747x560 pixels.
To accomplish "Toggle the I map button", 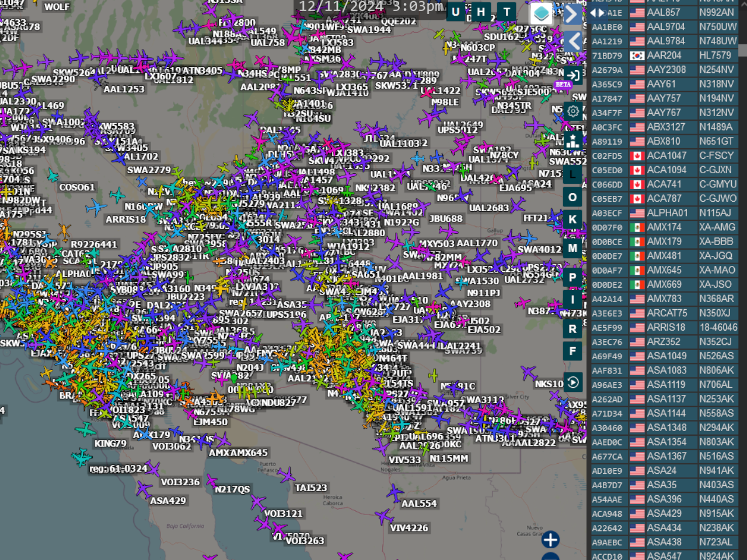I will [573, 300].
